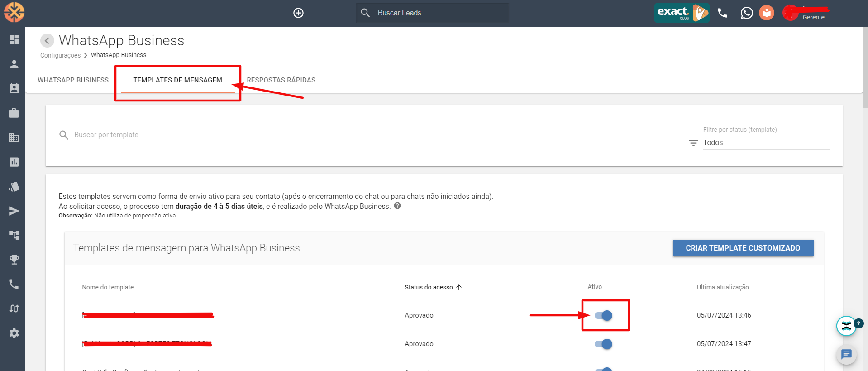868x371 pixels.
Task: Open the contact badge icon in the sidebar
Action: coord(14,88)
